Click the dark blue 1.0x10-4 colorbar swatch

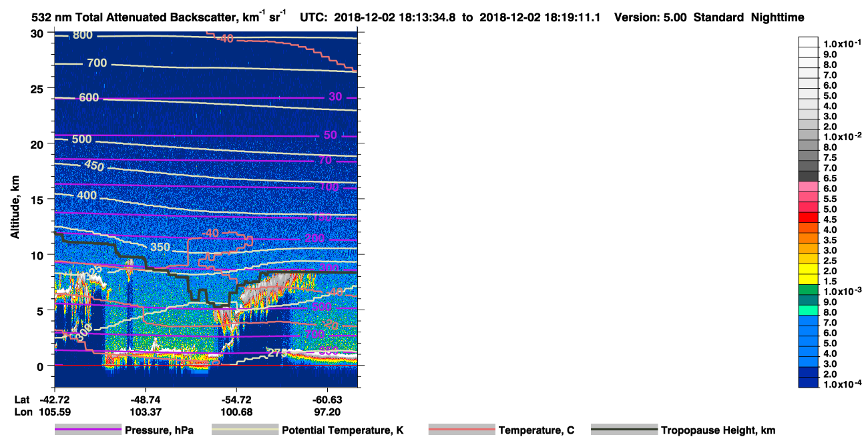click(809, 383)
